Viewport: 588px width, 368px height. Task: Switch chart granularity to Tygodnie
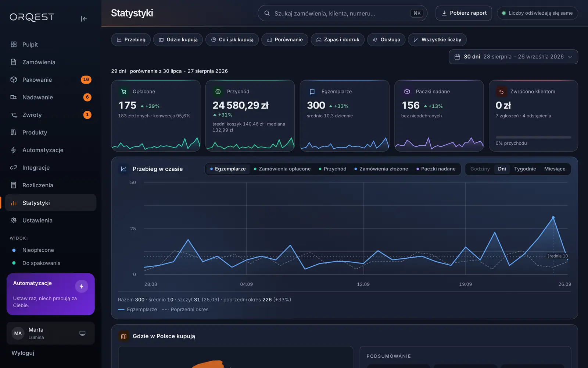525,169
